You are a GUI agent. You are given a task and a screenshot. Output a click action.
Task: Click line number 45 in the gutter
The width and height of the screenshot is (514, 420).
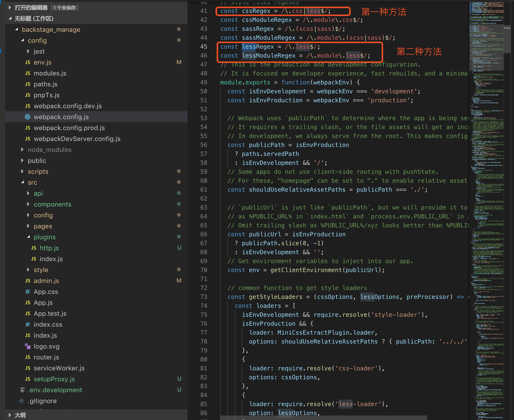pos(204,47)
